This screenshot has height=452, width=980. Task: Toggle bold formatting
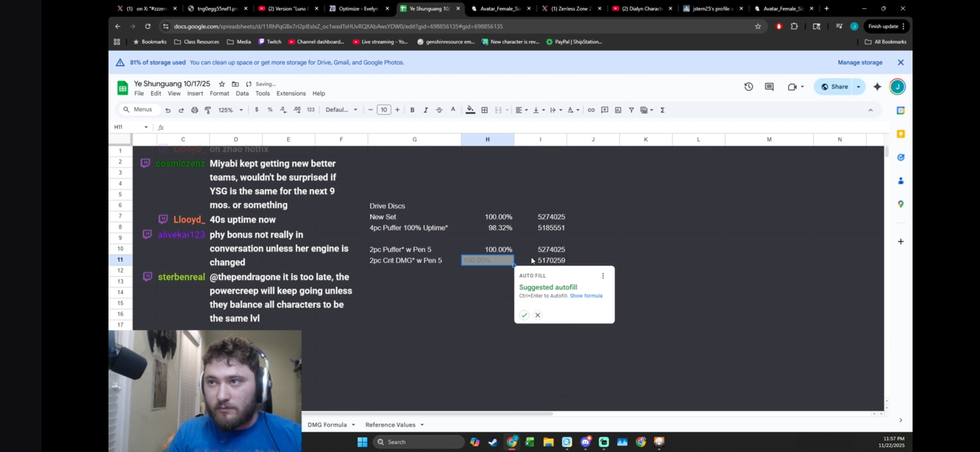coord(412,110)
